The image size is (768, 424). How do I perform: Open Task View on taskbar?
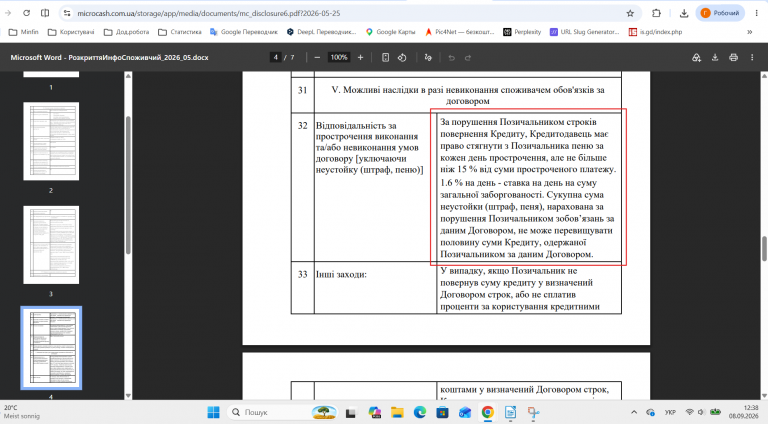[350, 412]
